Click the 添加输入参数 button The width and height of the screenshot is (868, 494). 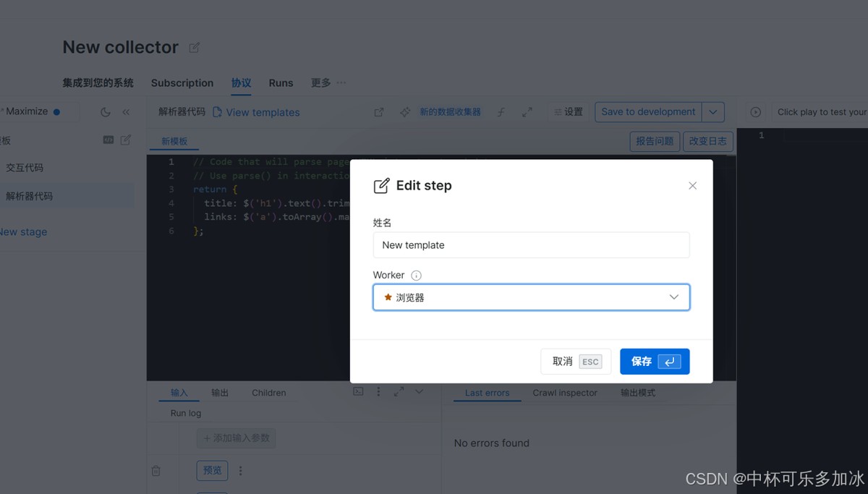coord(237,438)
